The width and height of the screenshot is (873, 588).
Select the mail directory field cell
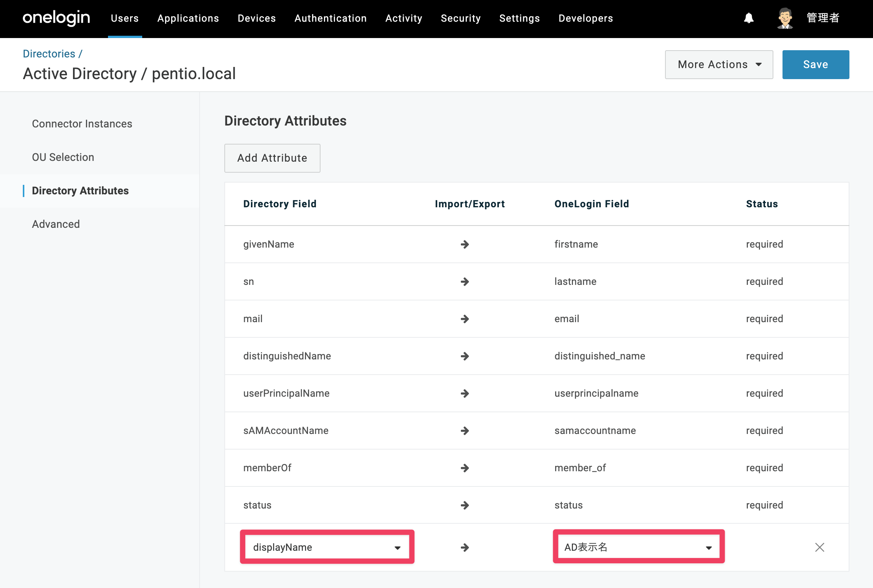pyautogui.click(x=253, y=319)
